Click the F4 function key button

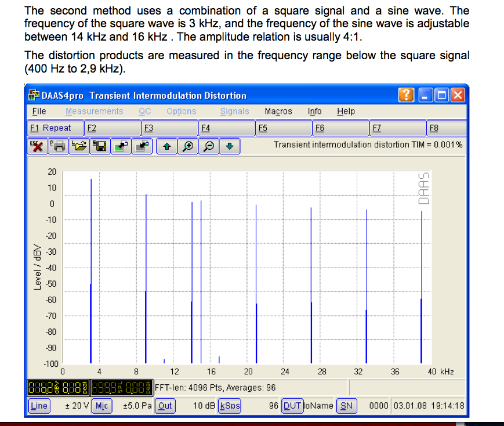[227, 128]
